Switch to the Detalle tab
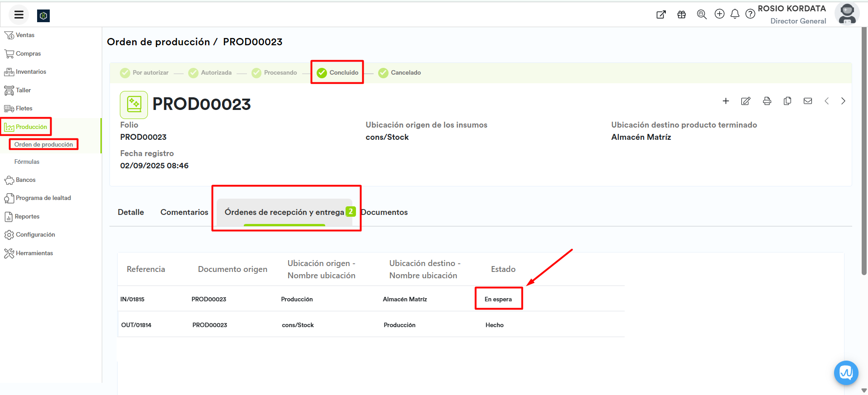 (131, 212)
